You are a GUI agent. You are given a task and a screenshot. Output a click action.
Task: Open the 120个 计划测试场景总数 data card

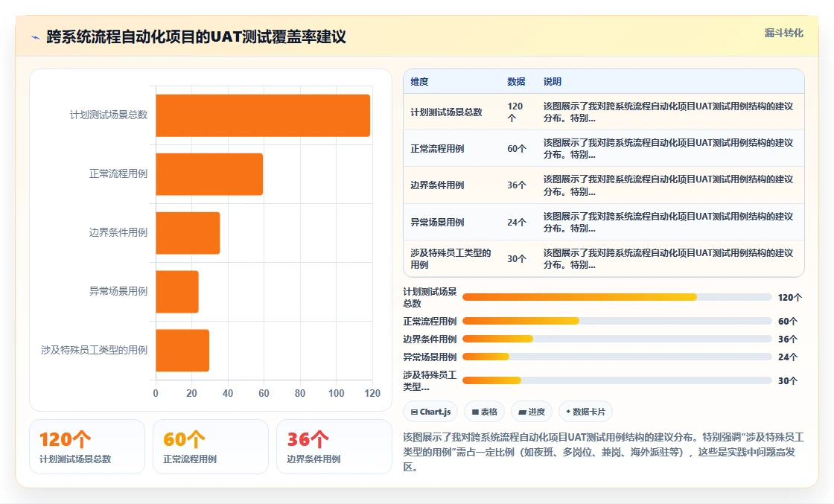click(87, 447)
